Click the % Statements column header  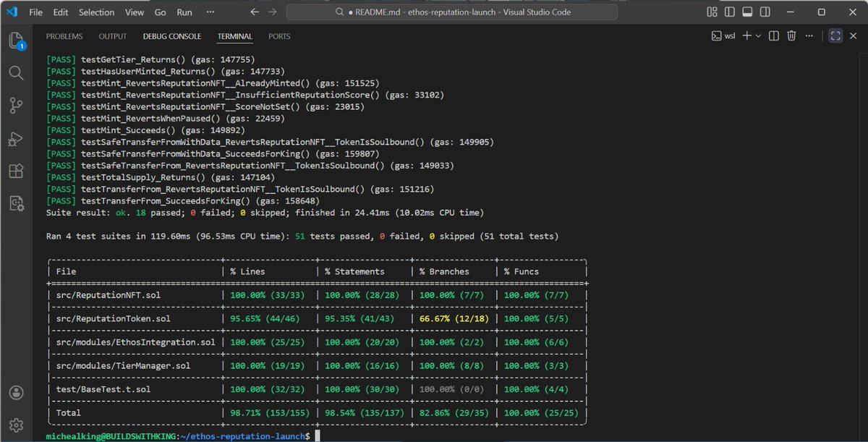pos(356,271)
